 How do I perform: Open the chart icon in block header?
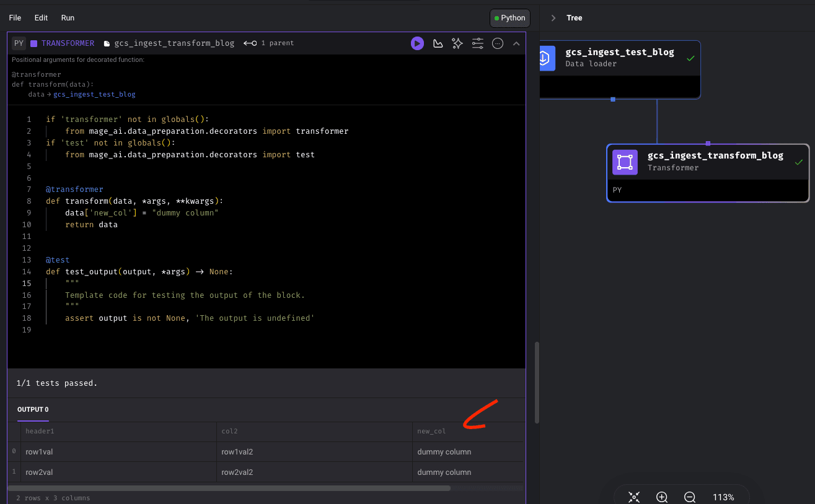438,43
